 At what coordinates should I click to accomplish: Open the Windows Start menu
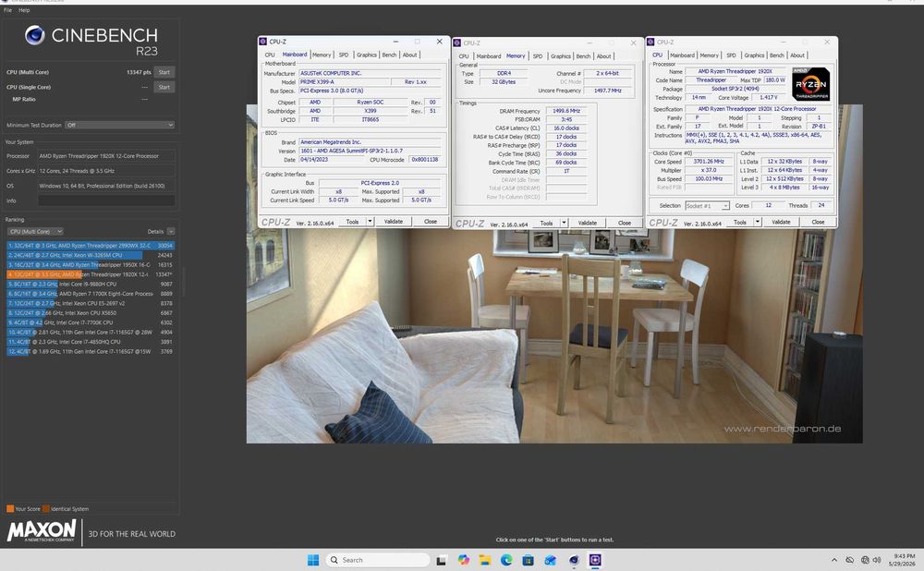313,560
